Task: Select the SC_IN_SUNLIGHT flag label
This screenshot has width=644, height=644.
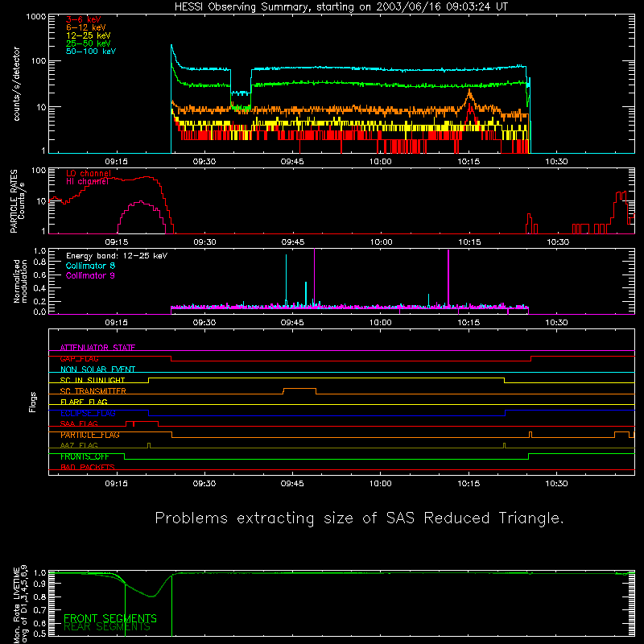Action: (93, 380)
